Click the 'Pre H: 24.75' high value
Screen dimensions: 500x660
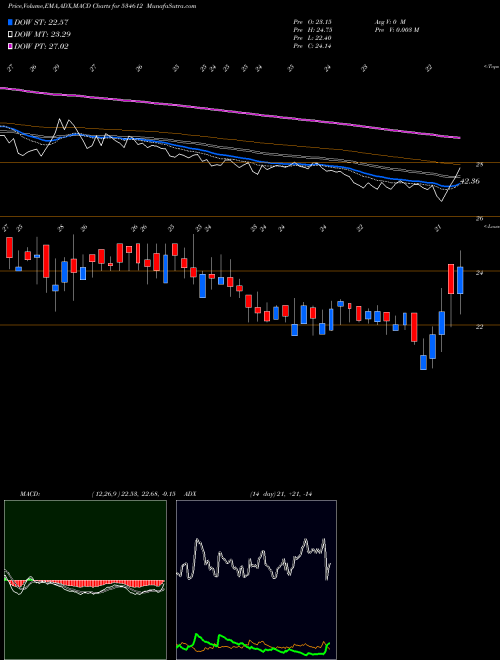click(x=312, y=30)
